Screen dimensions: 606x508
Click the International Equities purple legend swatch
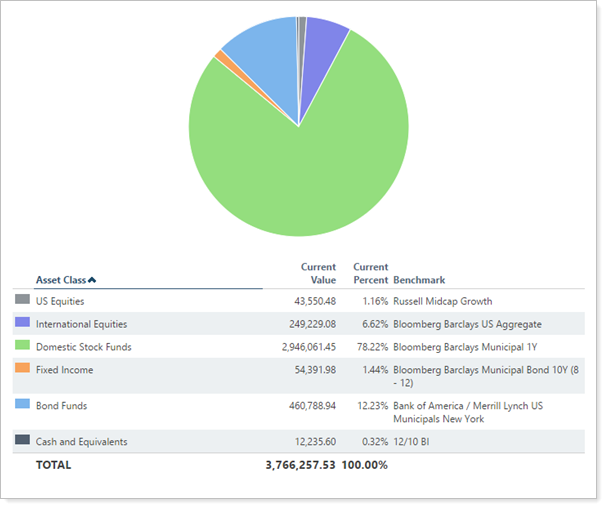coord(22,322)
